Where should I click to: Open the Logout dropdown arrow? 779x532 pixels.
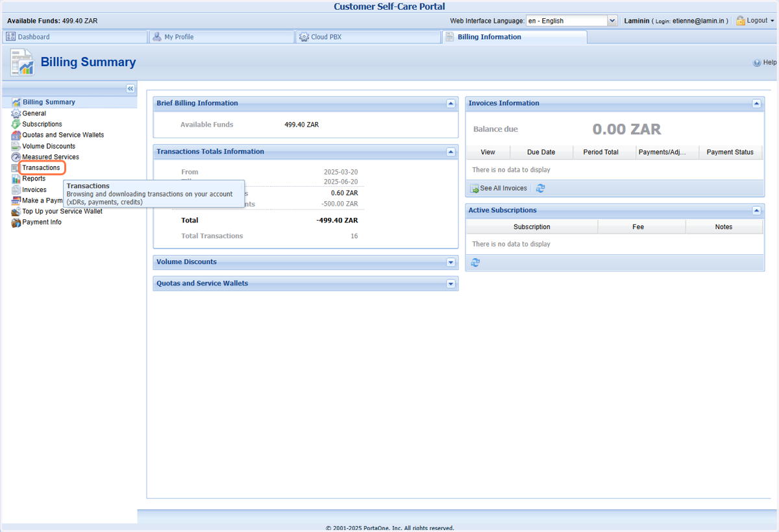[773, 21]
